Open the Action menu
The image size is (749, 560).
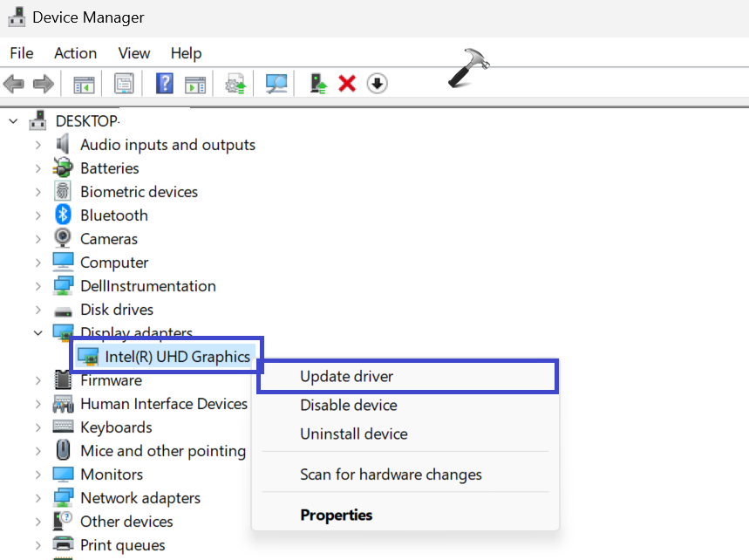[x=76, y=53]
